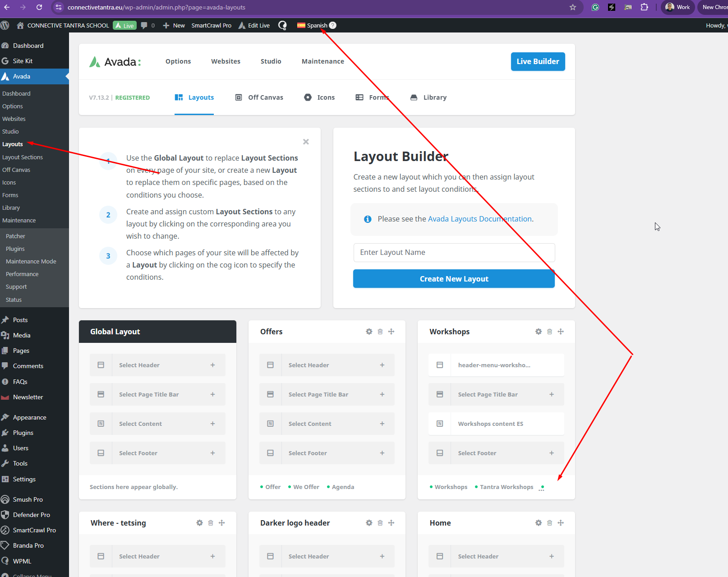The height and width of the screenshot is (577, 728).
Task: Open the New content menu in admin bar
Action: pyautogui.click(x=174, y=25)
